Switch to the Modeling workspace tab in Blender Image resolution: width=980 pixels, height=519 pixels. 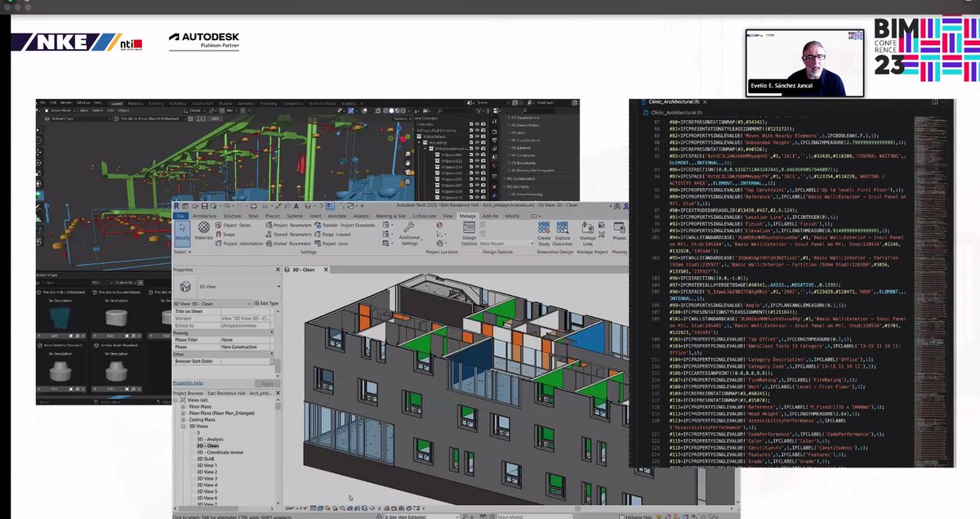[x=135, y=104]
